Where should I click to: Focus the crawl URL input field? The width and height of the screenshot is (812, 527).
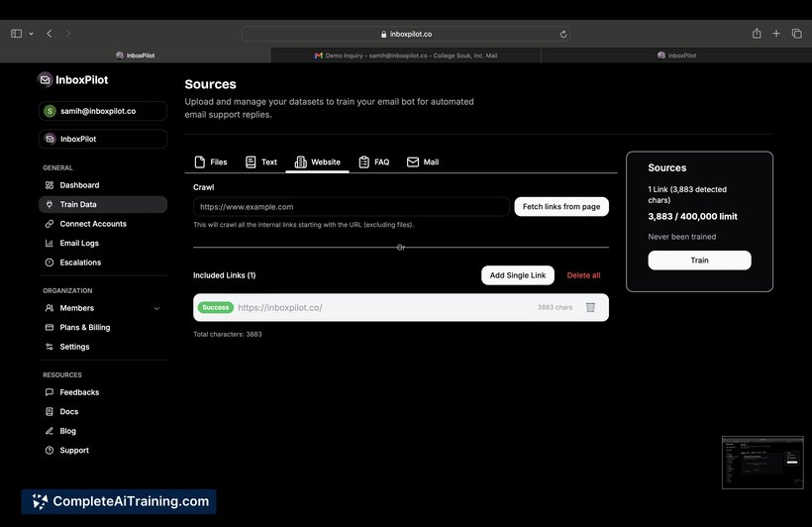[352, 207]
